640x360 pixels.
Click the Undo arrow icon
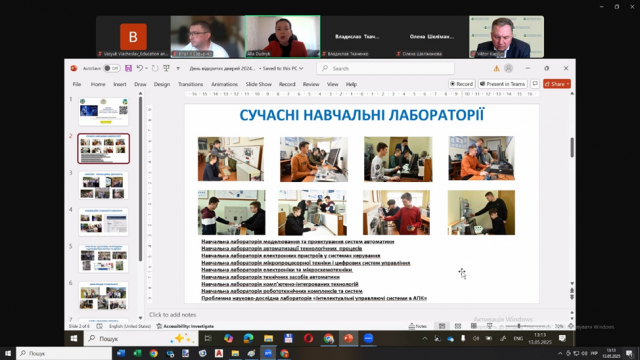[x=140, y=68]
